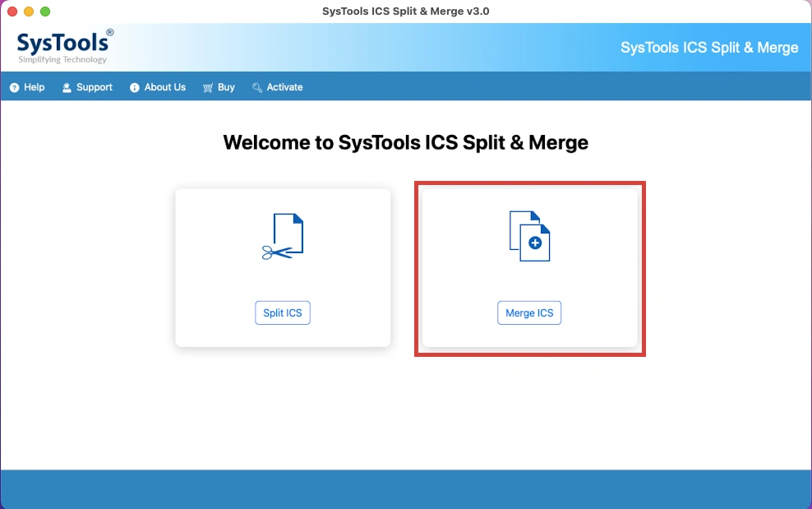Open the About Us menu item

click(x=158, y=87)
